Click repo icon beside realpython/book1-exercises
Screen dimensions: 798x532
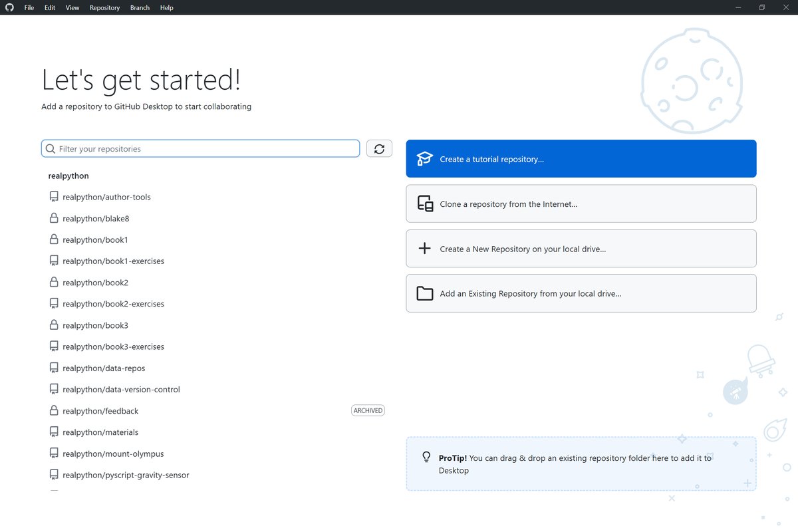[x=54, y=261]
